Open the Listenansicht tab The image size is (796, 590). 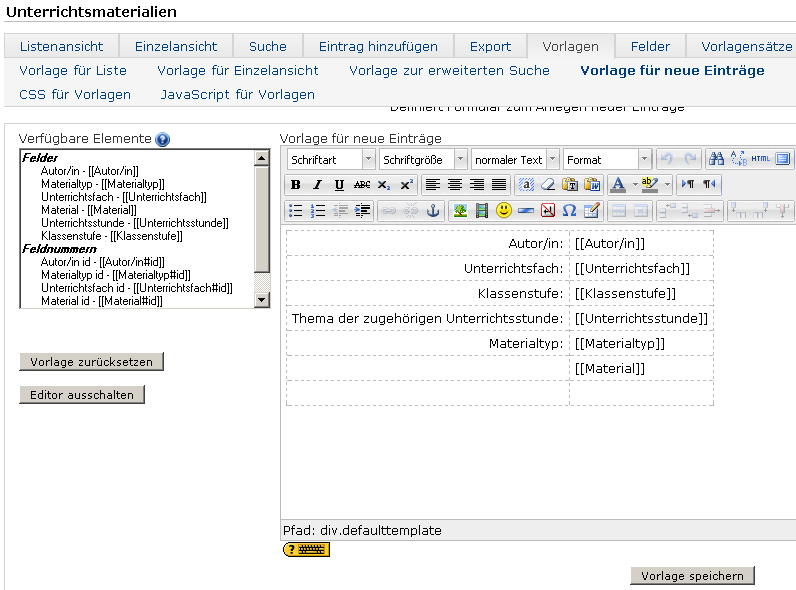click(x=61, y=46)
